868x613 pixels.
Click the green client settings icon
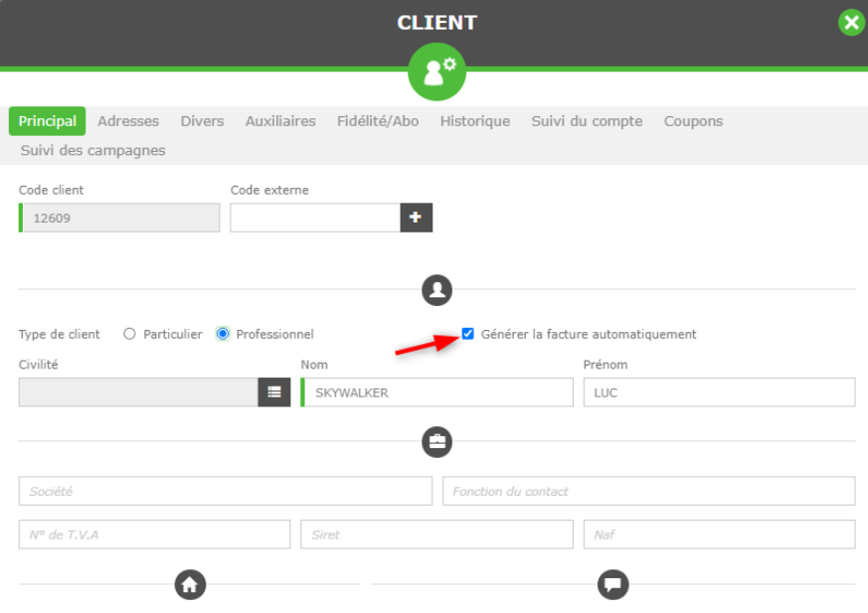pyautogui.click(x=436, y=73)
